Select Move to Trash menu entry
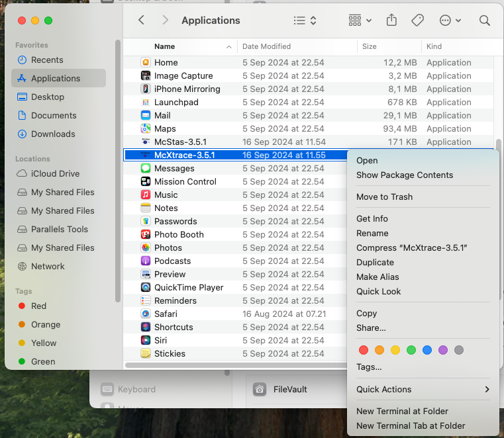Viewport: 504px width, 438px height. tap(384, 197)
